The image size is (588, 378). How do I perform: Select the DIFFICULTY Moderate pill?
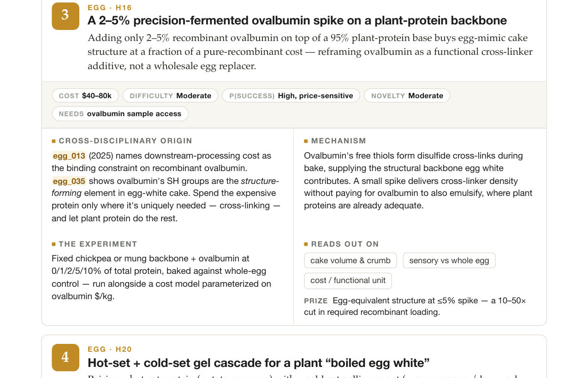[170, 95]
